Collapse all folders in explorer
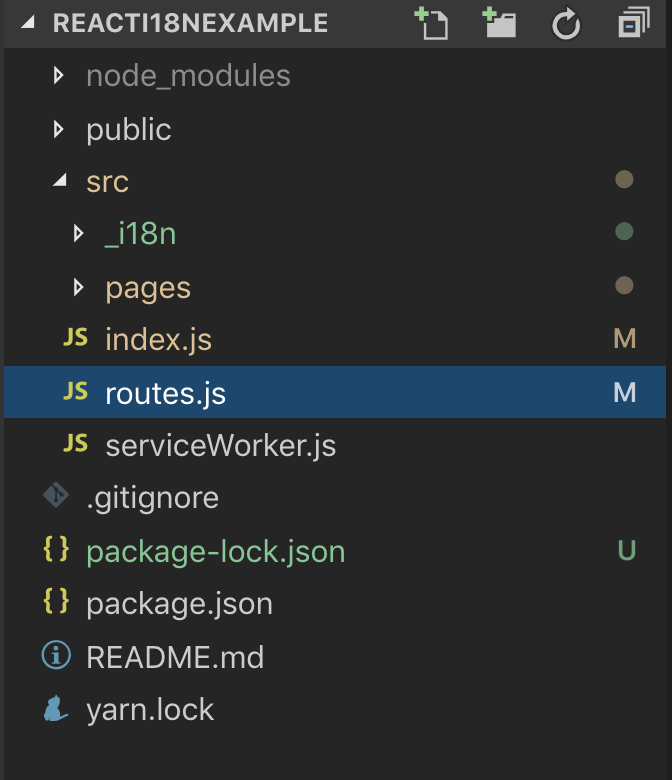 (x=634, y=23)
